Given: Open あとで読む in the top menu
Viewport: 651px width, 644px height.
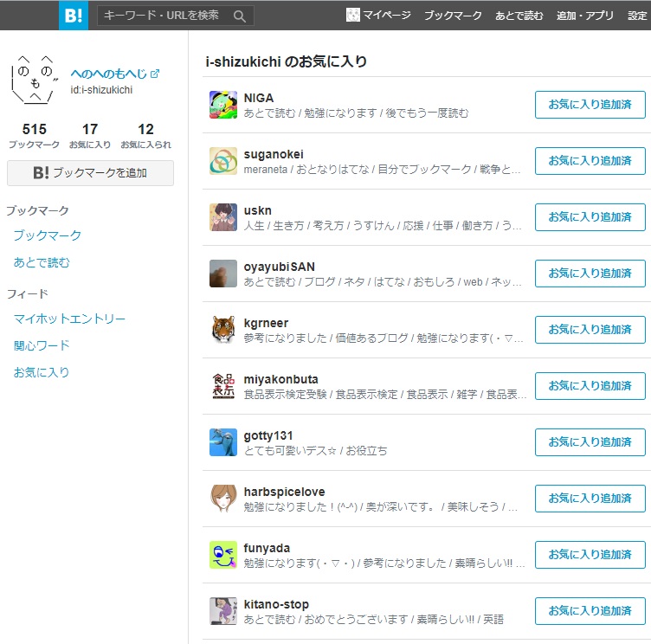Looking at the screenshot, I should point(519,16).
